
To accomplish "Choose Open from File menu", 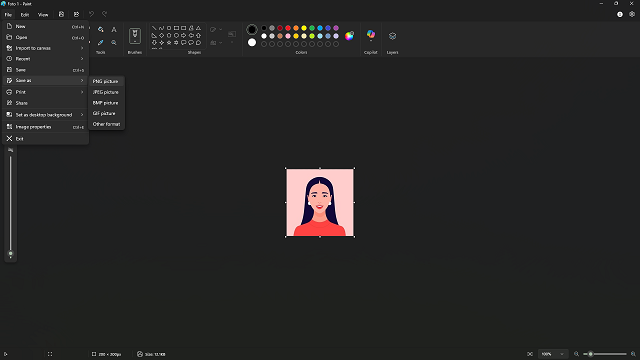I will (x=46, y=37).
